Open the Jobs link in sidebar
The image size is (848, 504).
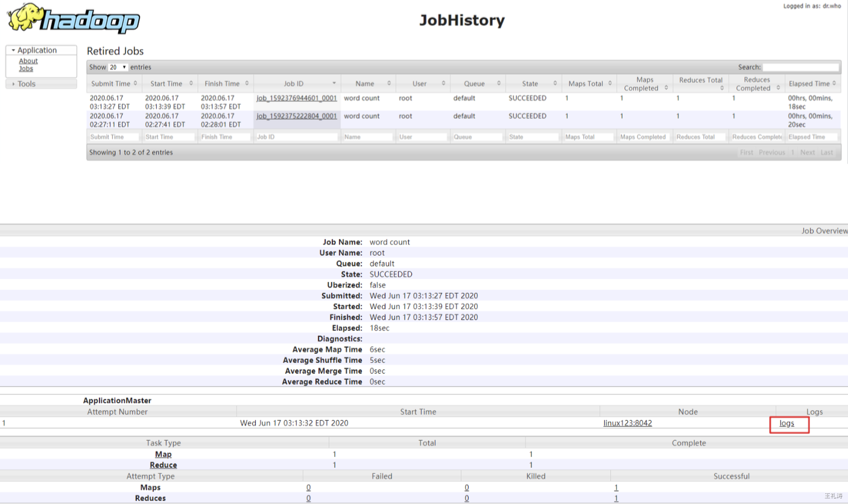tap(26, 69)
